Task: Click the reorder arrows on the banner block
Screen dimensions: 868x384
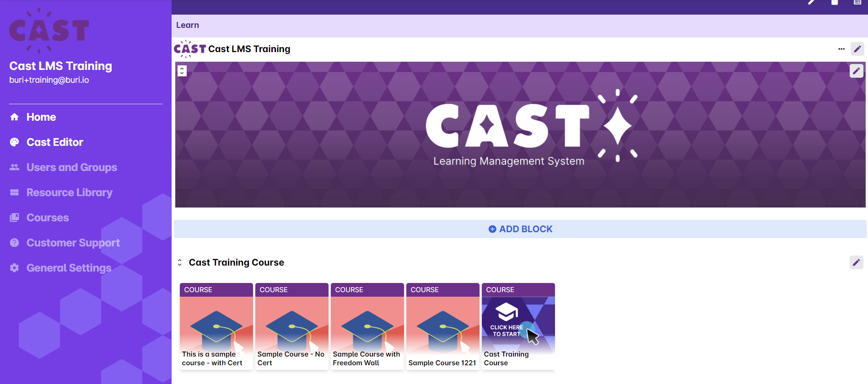Action: click(182, 71)
